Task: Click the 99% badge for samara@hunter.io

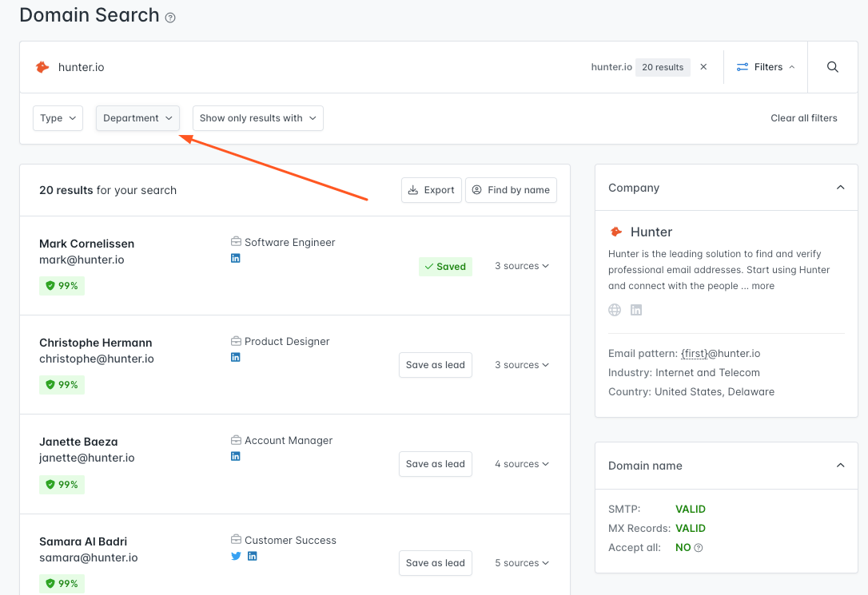Action: click(x=62, y=583)
